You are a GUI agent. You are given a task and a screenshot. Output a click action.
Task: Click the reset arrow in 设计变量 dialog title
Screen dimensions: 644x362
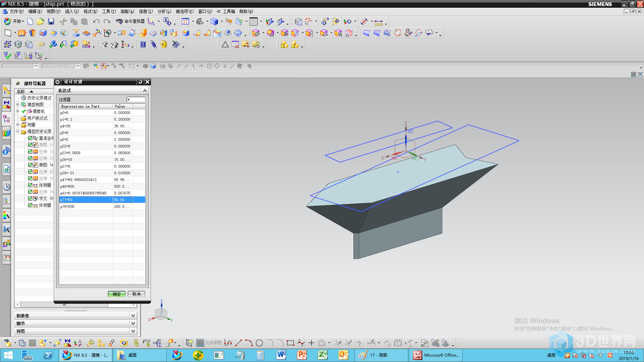pyautogui.click(x=140, y=82)
